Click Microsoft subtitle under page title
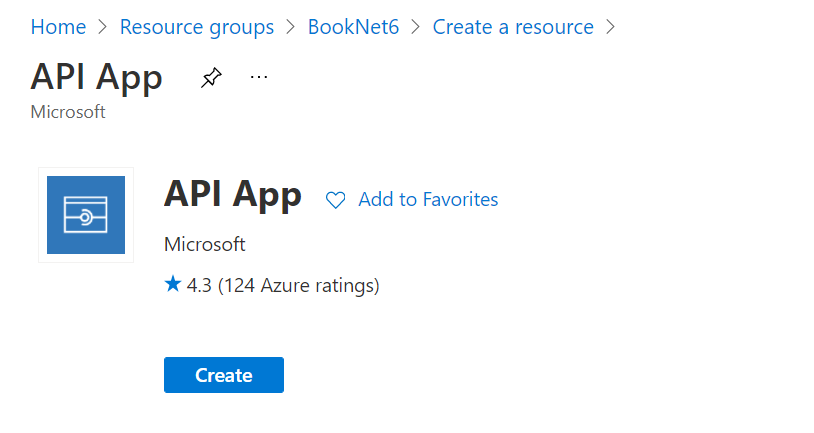The image size is (814, 433). tap(68, 112)
